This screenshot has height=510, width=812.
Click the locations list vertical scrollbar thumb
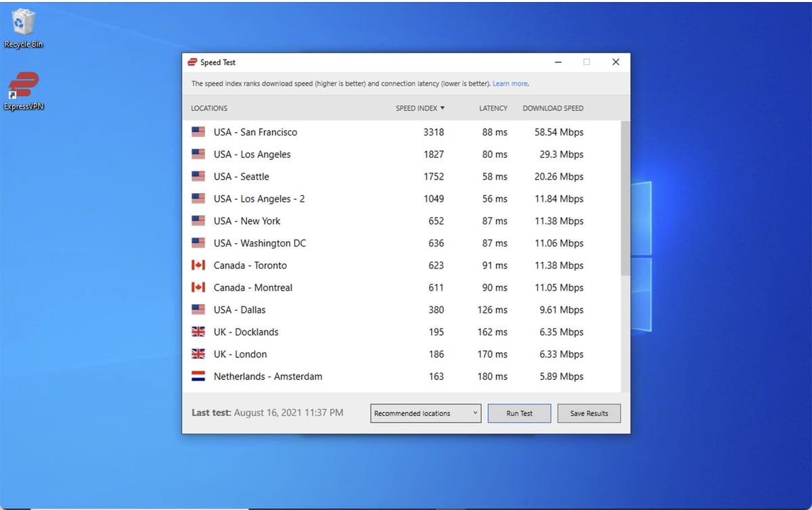pyautogui.click(x=625, y=198)
